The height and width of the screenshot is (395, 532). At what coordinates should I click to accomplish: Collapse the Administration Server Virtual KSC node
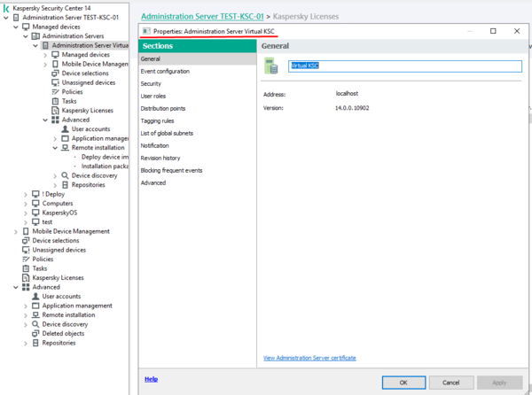35,45
